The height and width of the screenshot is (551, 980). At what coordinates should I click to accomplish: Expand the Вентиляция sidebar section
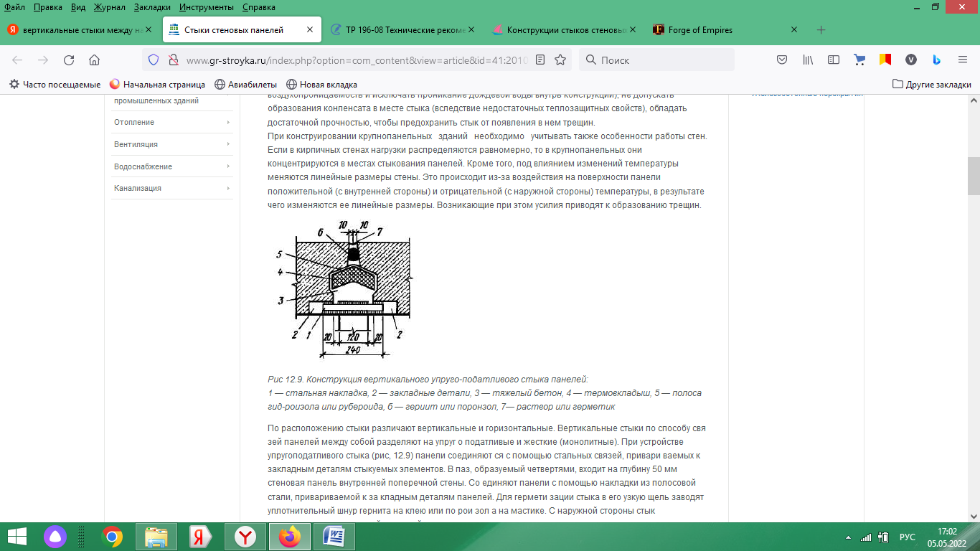(228, 144)
